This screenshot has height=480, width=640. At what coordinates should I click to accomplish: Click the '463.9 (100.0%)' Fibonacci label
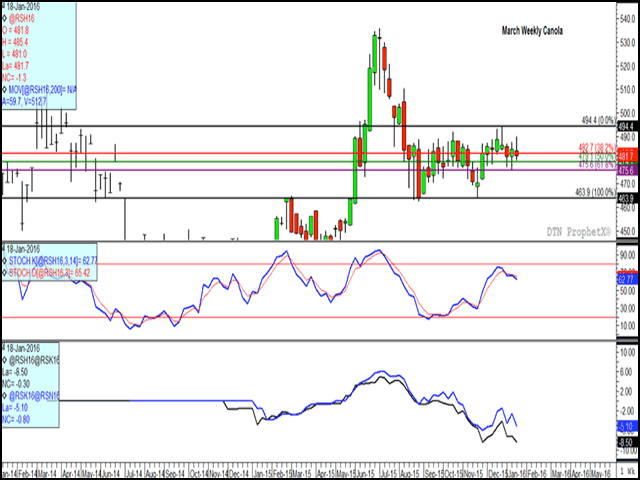(x=595, y=191)
